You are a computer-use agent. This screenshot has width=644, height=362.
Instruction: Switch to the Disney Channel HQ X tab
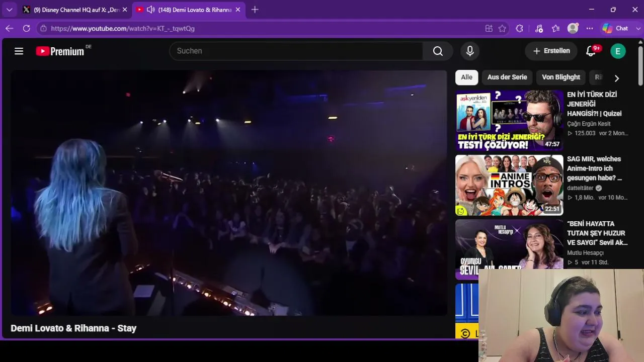[x=74, y=10]
